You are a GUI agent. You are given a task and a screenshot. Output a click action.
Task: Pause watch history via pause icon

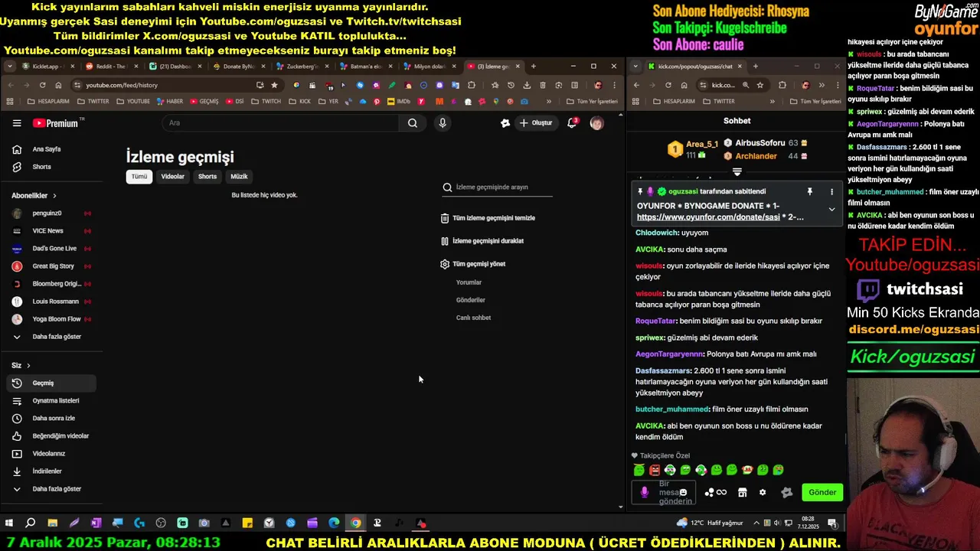445,241
